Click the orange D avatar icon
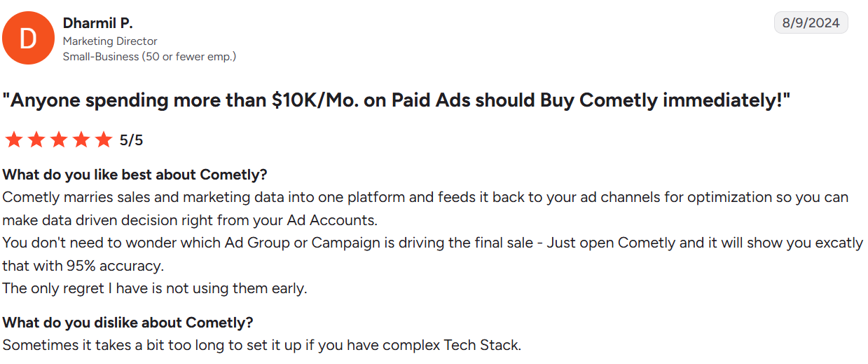Image resolution: width=868 pixels, height=364 pixels. pos(29,38)
